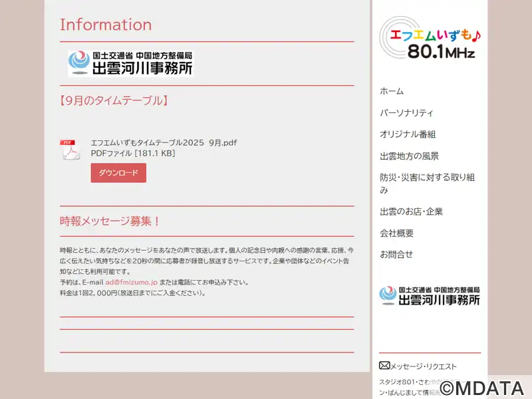Go to ホーム in the sidebar menu

(x=392, y=91)
